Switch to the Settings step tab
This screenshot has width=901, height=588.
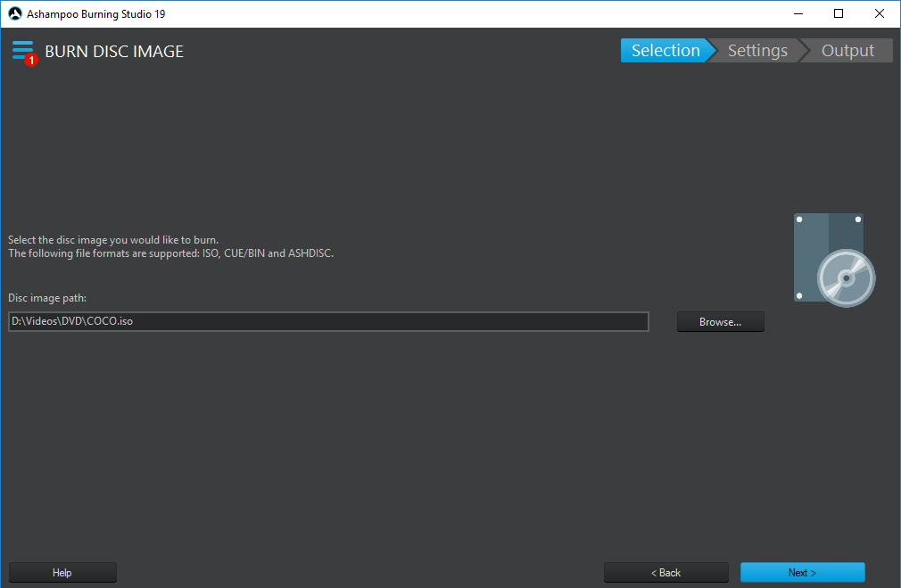pos(757,51)
